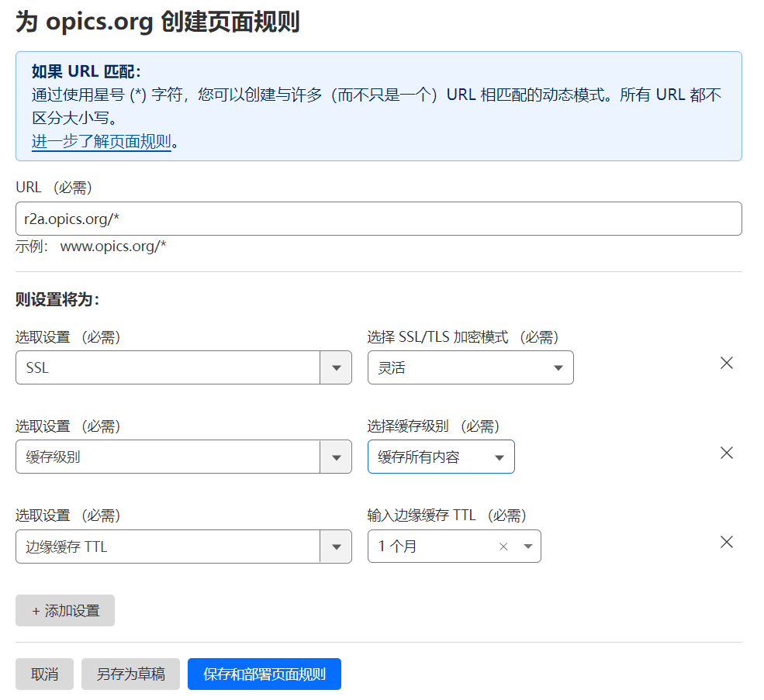Save with 保存和部署页面规则 button
The width and height of the screenshot is (764, 700).
point(264,674)
